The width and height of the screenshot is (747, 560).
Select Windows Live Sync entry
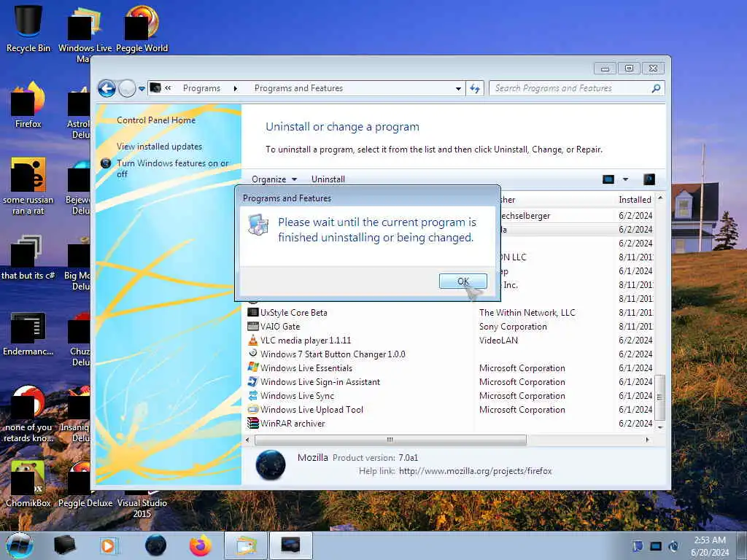coord(298,395)
